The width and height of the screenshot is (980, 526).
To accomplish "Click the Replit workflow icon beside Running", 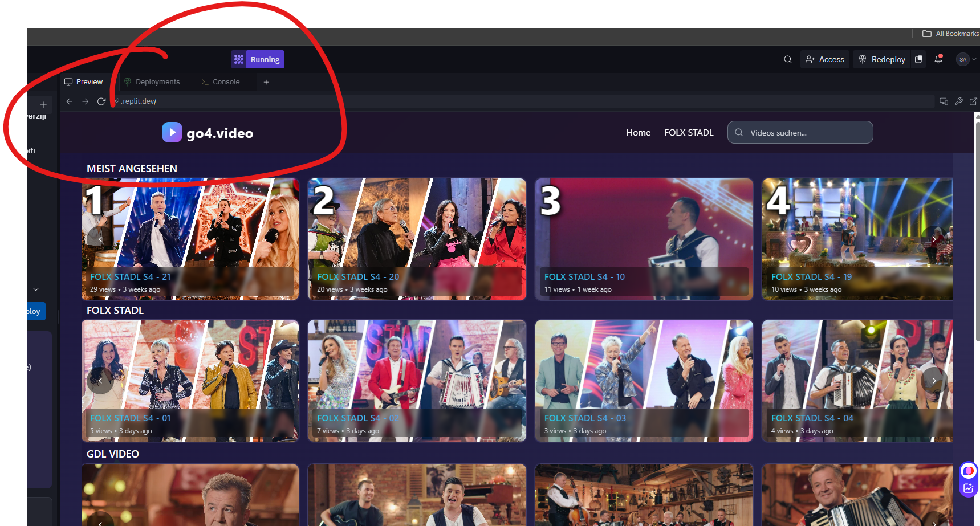I will tap(239, 59).
